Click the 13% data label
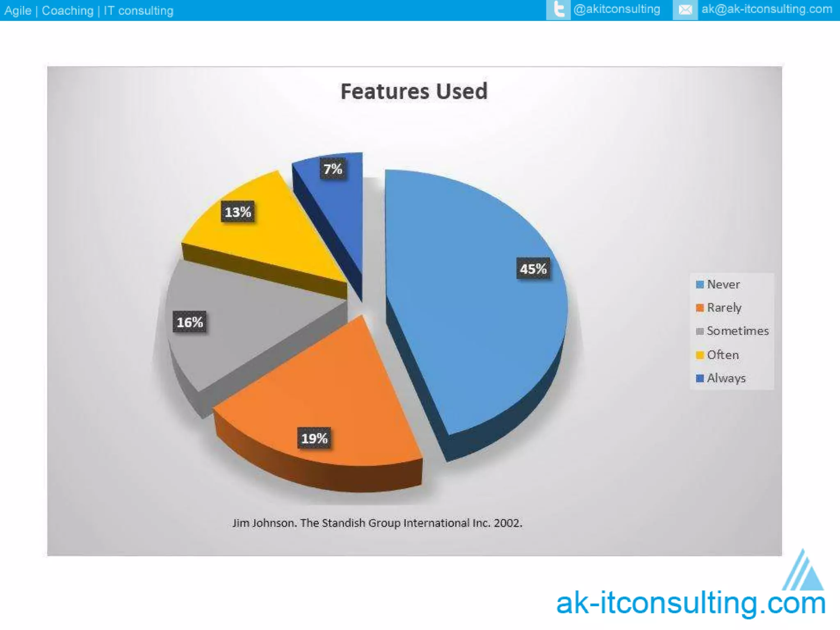The width and height of the screenshot is (840, 630). pos(237,212)
